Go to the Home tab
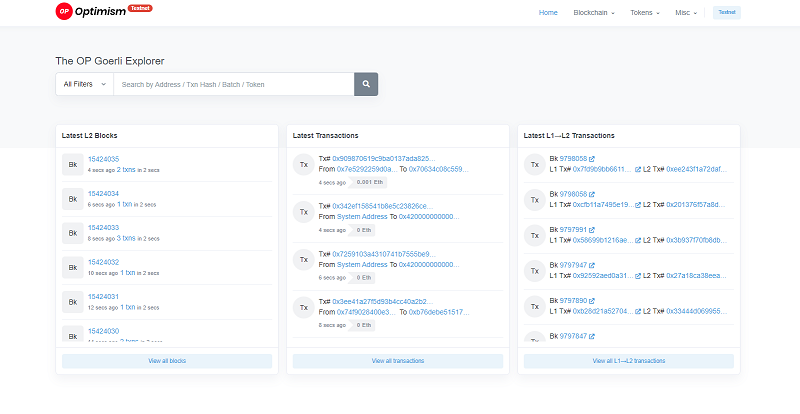This screenshot has height=414, width=800. 548,13
